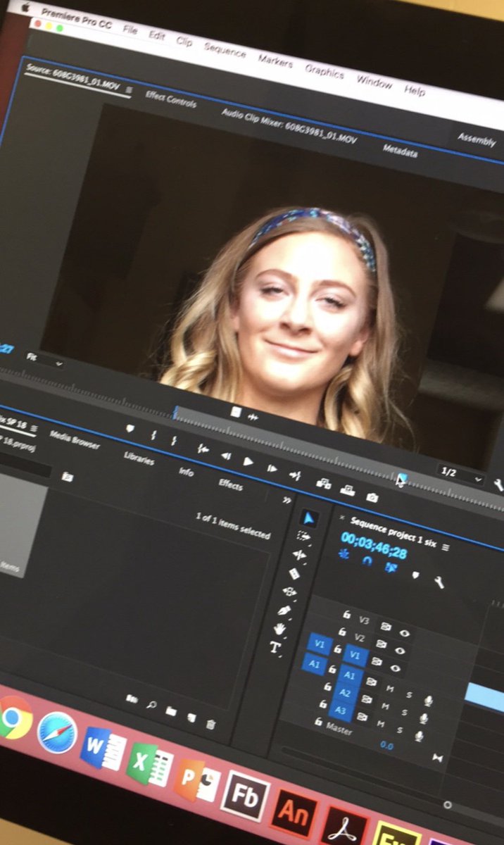
Task: Open the File menu
Action: (130, 30)
